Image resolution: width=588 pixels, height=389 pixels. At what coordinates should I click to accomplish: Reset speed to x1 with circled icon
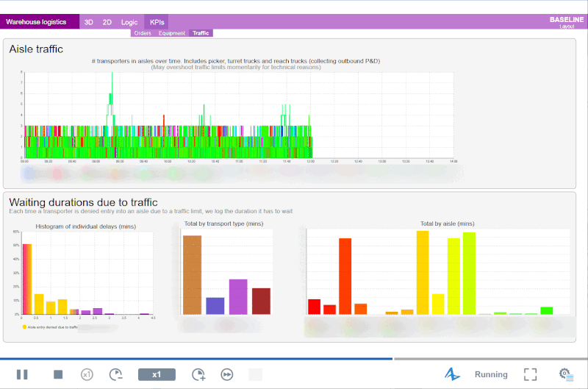(x=87, y=374)
